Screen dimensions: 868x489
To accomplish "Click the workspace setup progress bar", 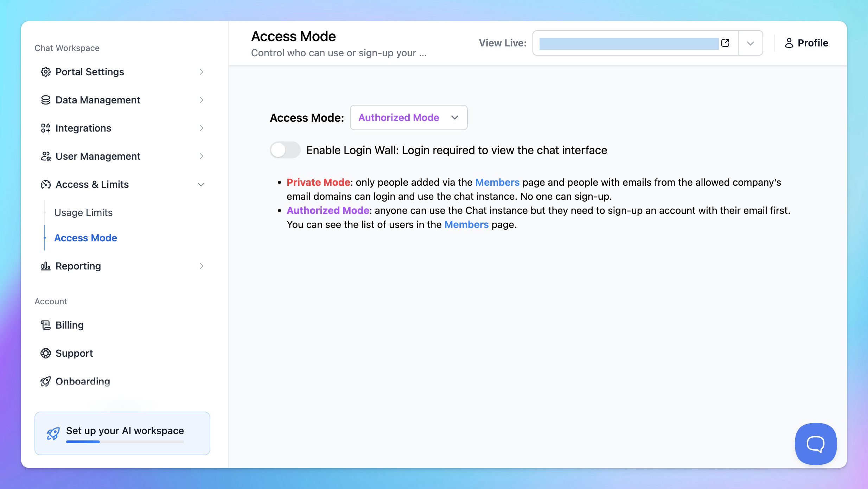I will coord(125,442).
